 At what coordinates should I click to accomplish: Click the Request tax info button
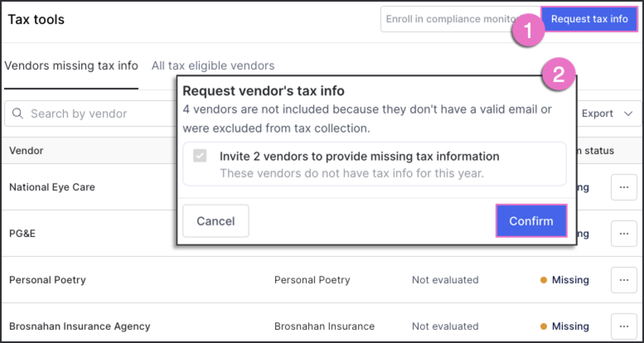coord(589,19)
